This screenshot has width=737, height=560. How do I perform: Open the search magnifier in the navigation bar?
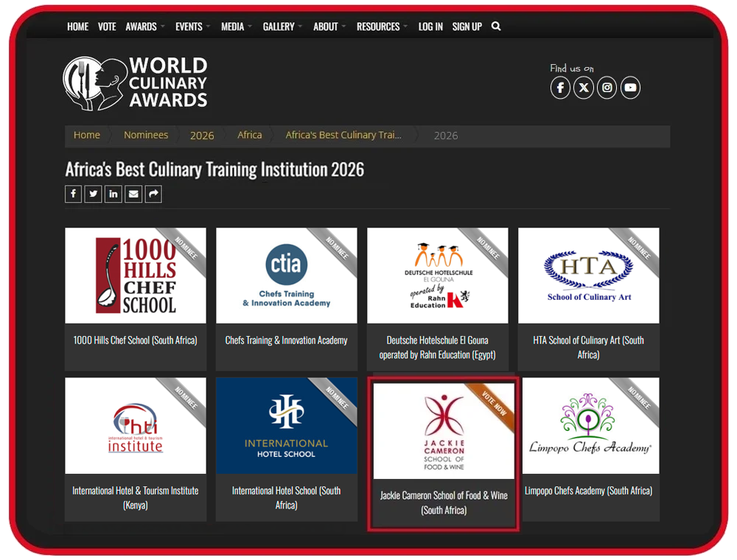[x=496, y=27]
